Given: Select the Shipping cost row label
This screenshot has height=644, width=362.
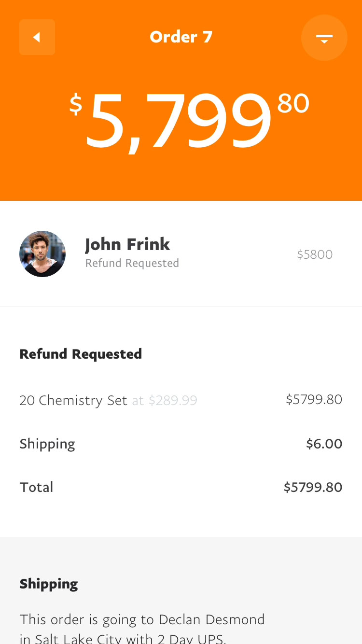Looking at the screenshot, I should (x=47, y=444).
